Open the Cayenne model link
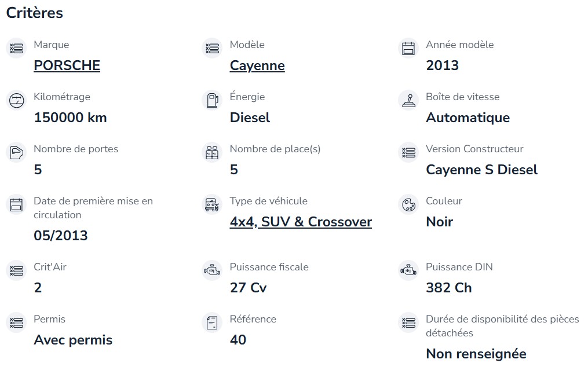Screen dimensions: 588x374 click(257, 65)
